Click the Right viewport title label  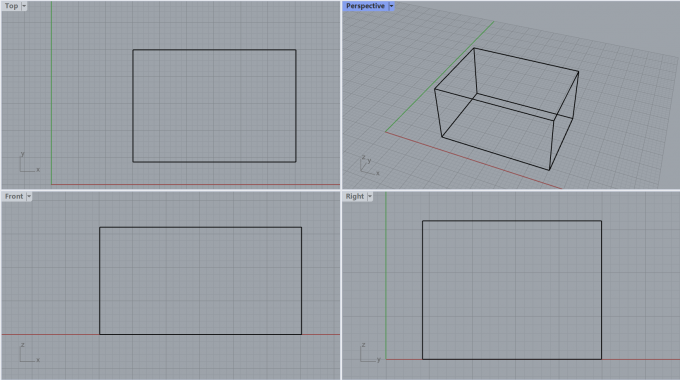[355, 197]
